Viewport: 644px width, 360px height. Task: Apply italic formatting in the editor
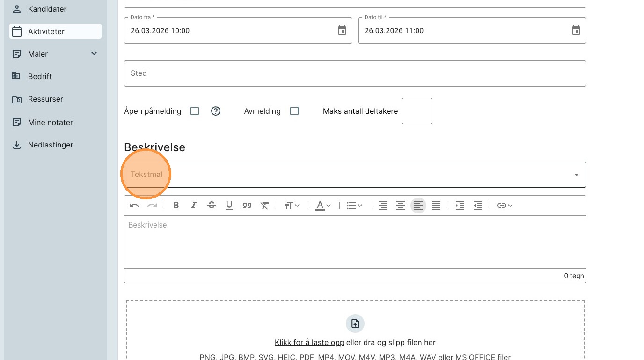pyautogui.click(x=193, y=206)
